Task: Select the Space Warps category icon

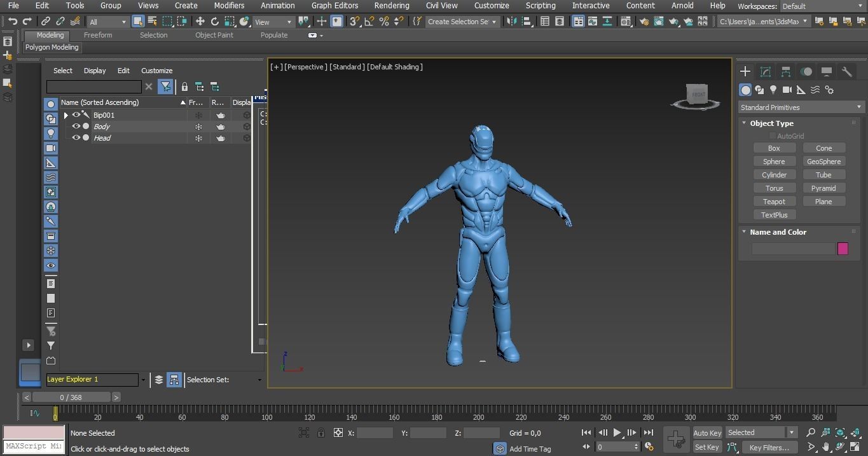Action: click(x=815, y=90)
